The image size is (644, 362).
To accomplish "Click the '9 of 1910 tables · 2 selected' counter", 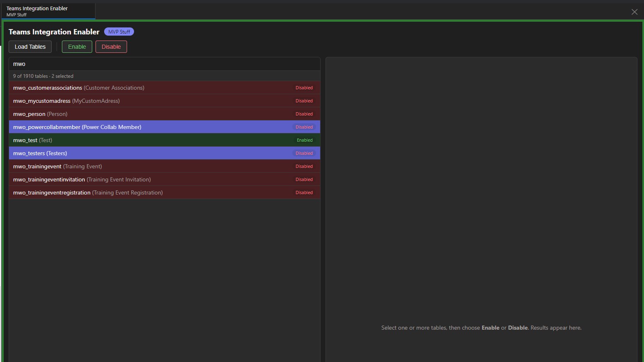I will coord(43,76).
